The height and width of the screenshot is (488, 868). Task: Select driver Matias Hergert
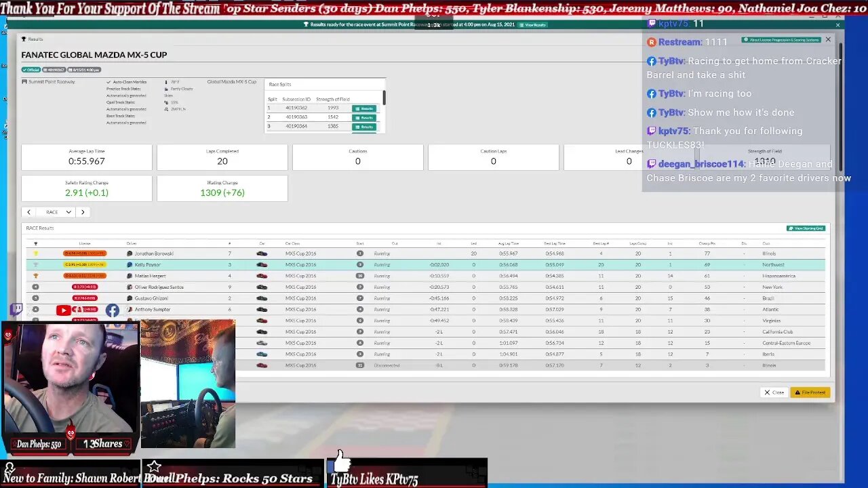coord(151,276)
